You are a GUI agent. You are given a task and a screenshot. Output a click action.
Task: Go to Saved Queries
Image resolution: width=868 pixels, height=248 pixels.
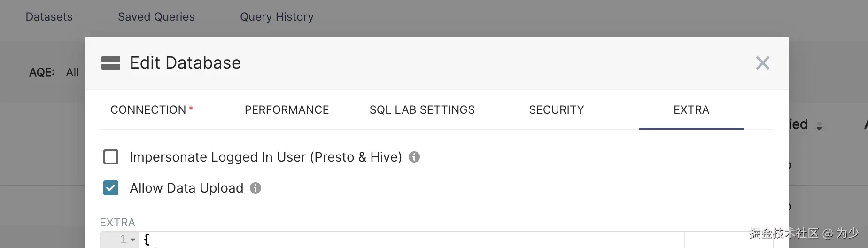[x=156, y=17]
